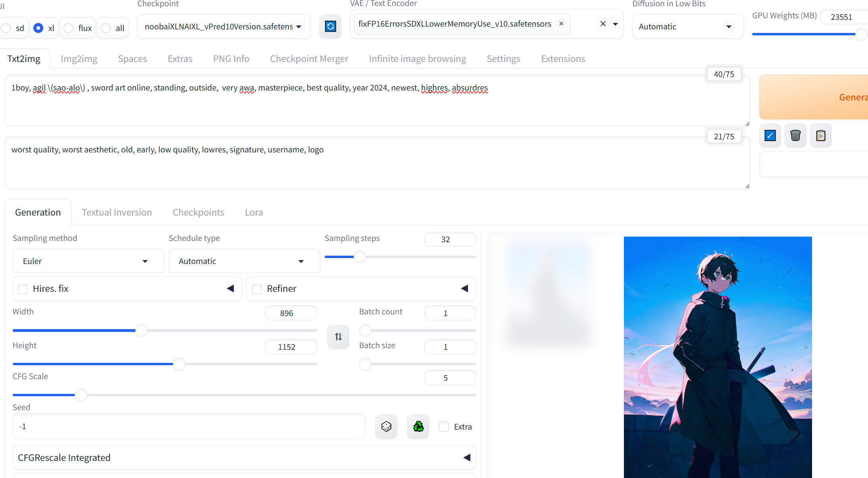
Task: Open the Extensions tab
Action: pyautogui.click(x=563, y=59)
